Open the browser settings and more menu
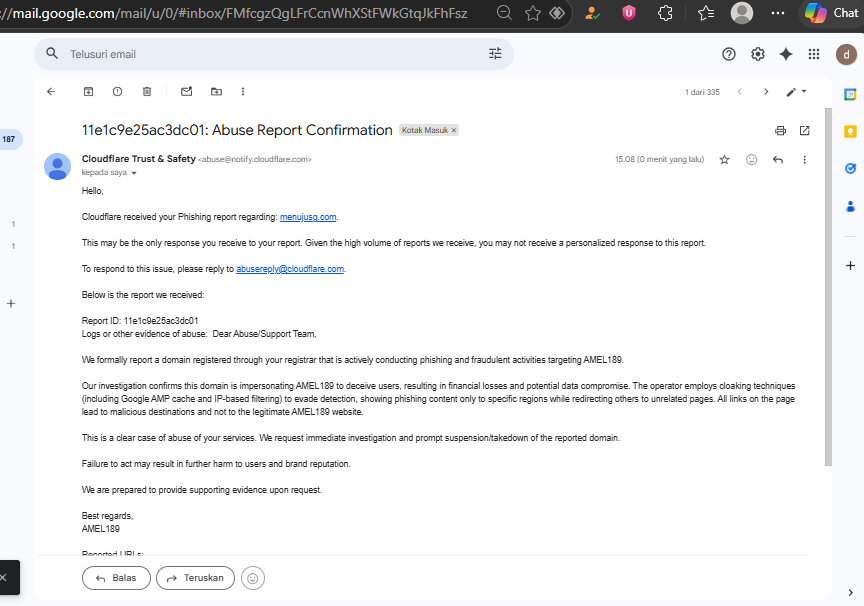Viewport: 864px width, 606px height. tap(777, 13)
